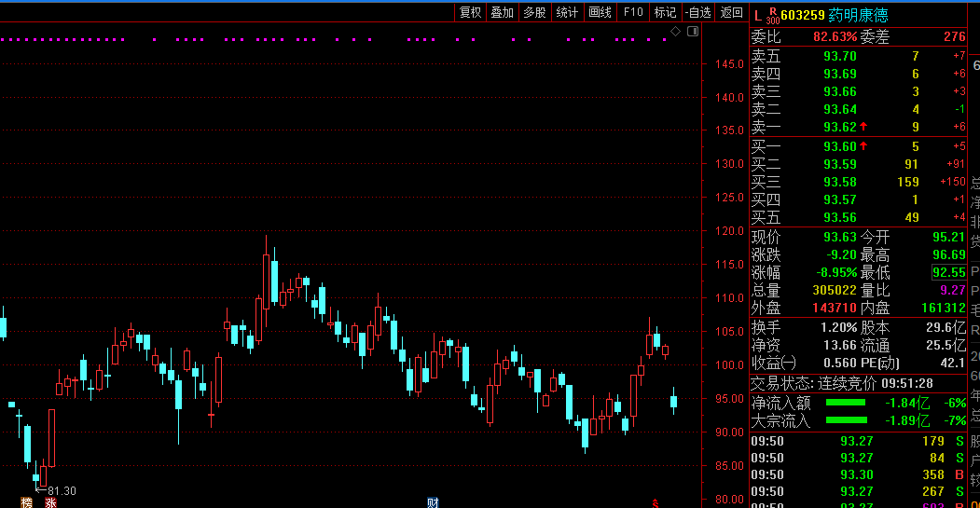Viewport: 980px width, 508px height.
Task: Click the 外盘 value 143710
Action: (835, 308)
